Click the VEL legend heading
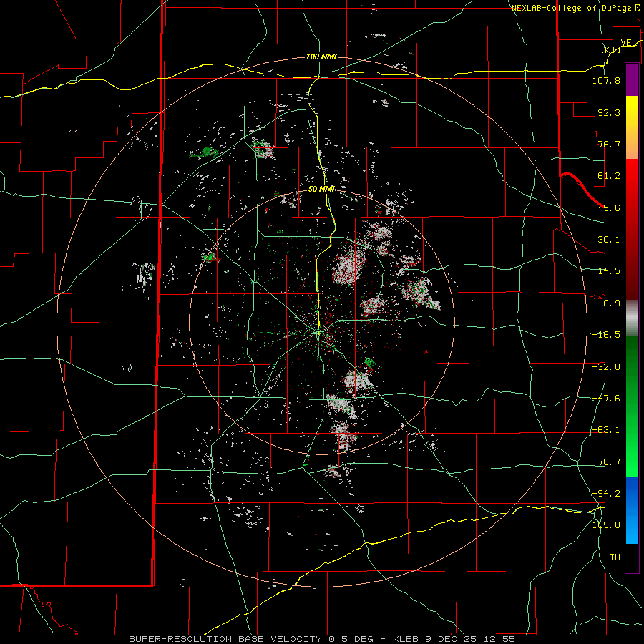The width and height of the screenshot is (644, 644). [x=628, y=42]
